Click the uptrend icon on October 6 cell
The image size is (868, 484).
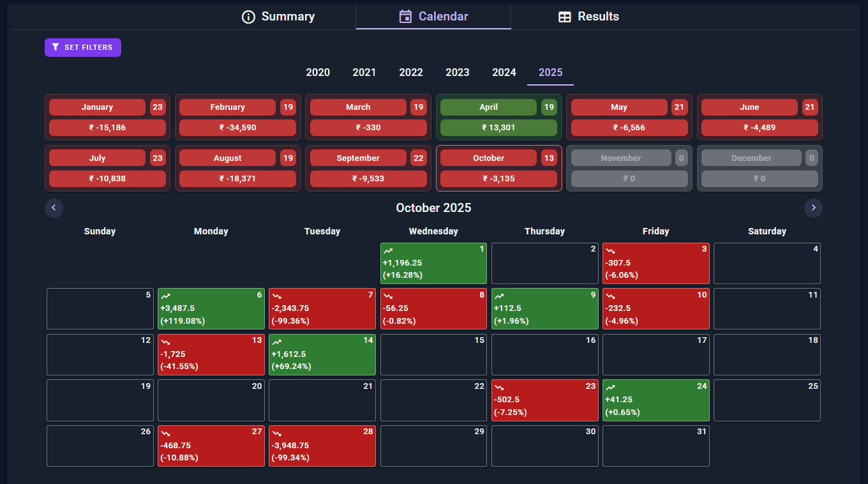[166, 296]
